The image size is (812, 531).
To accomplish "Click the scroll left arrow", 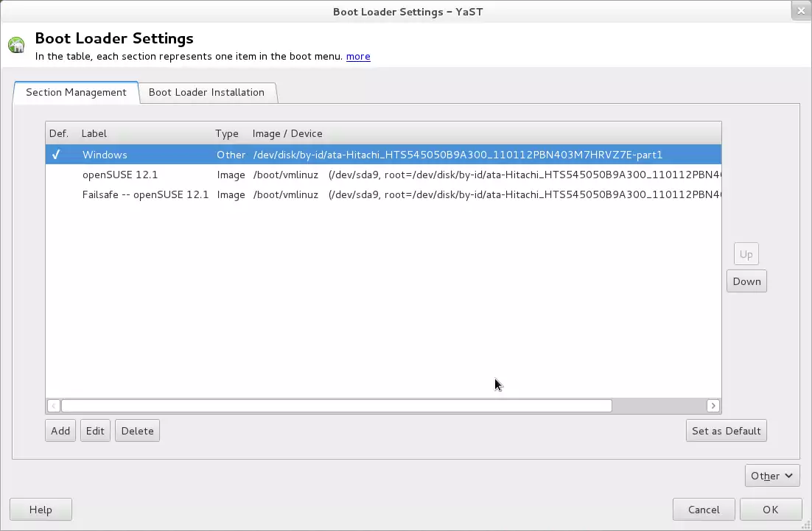I will pyautogui.click(x=53, y=406).
